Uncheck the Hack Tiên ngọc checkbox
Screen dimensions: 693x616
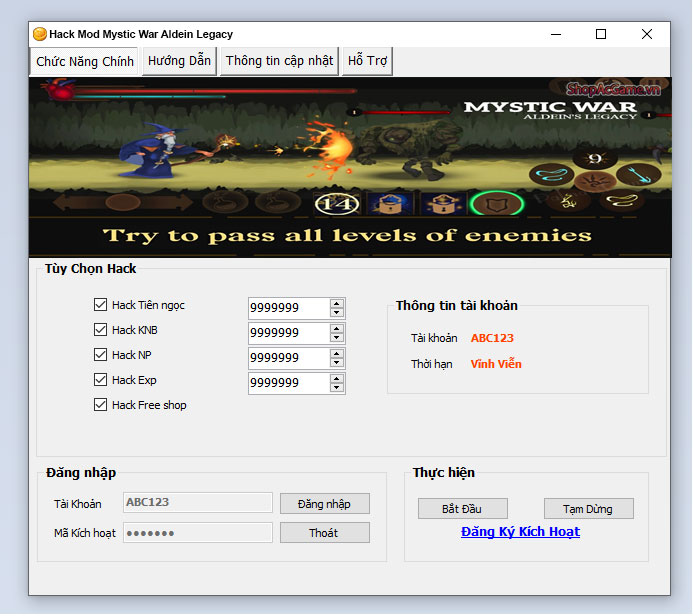[x=100, y=304]
